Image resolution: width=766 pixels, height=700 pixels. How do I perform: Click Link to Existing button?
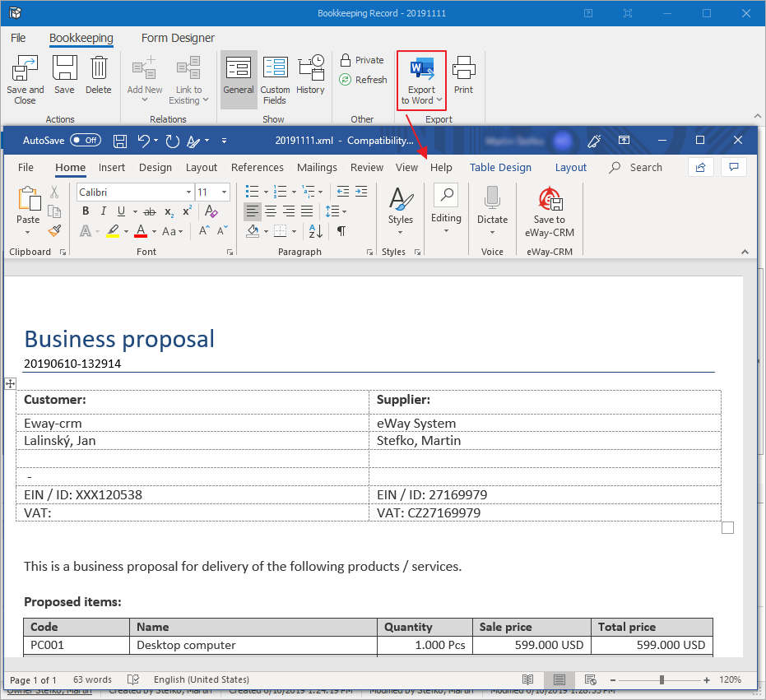188,79
